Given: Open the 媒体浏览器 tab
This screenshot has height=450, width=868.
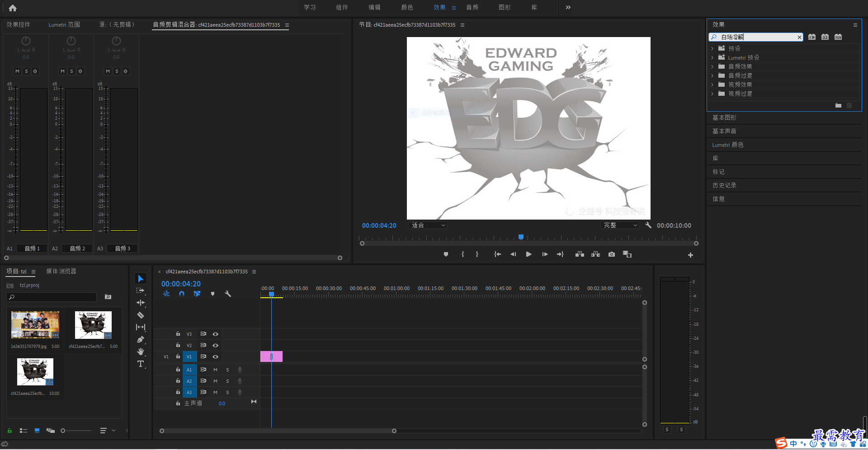Looking at the screenshot, I should pos(61,271).
